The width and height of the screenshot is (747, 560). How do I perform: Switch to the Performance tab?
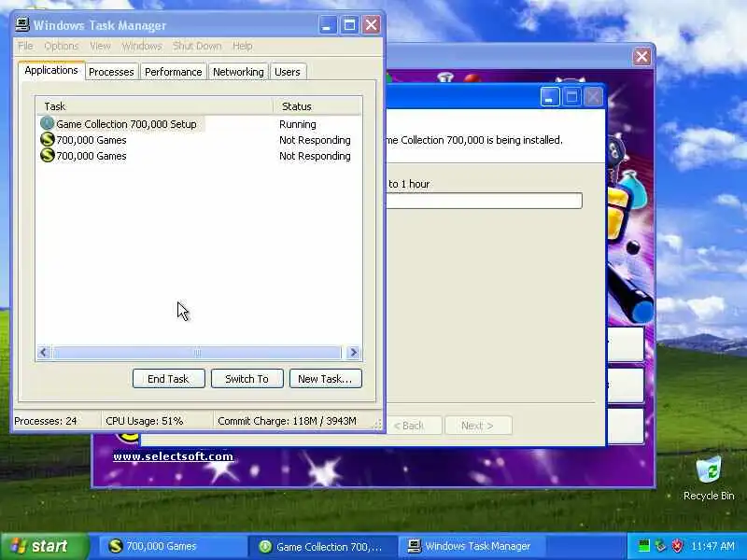point(174,72)
